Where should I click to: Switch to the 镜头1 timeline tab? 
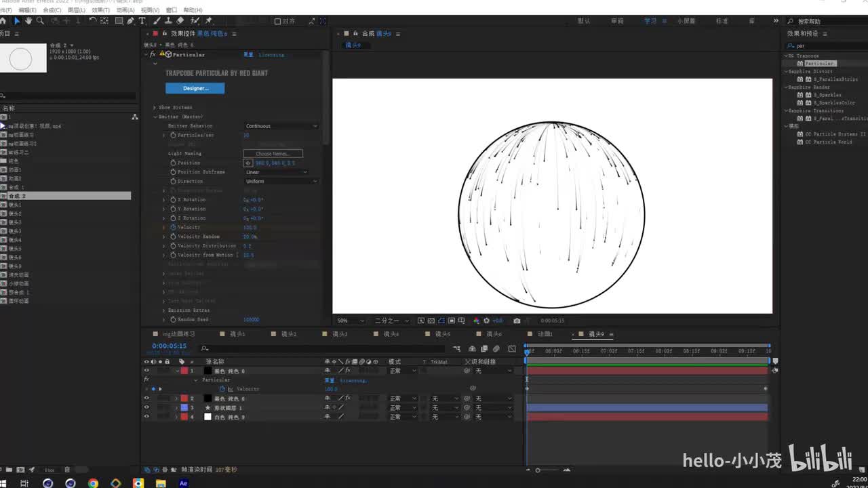pos(237,334)
